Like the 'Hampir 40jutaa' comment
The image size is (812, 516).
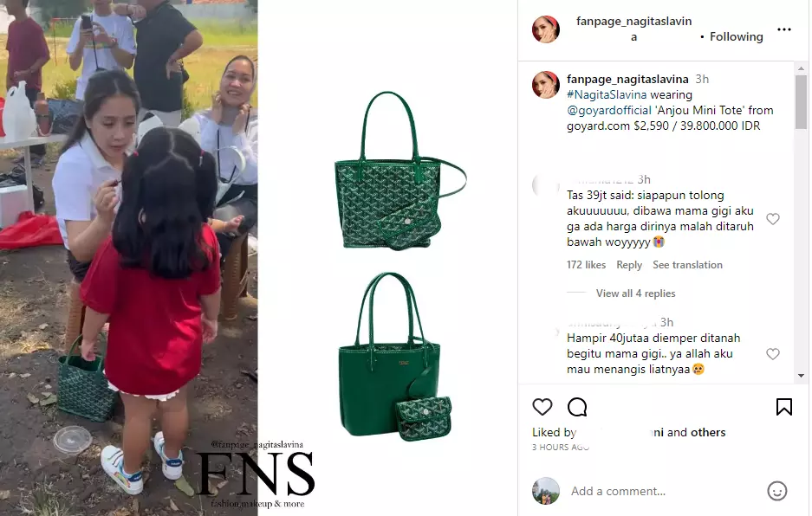point(773,354)
